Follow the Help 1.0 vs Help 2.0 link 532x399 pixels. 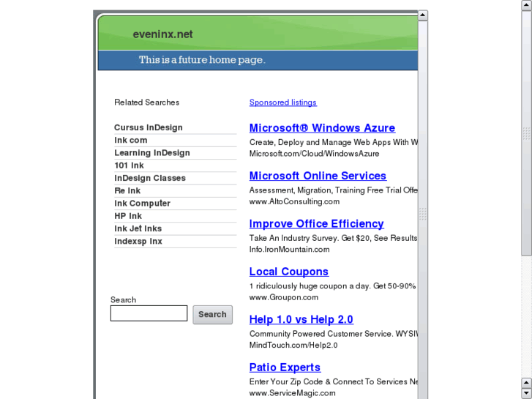[301, 319]
